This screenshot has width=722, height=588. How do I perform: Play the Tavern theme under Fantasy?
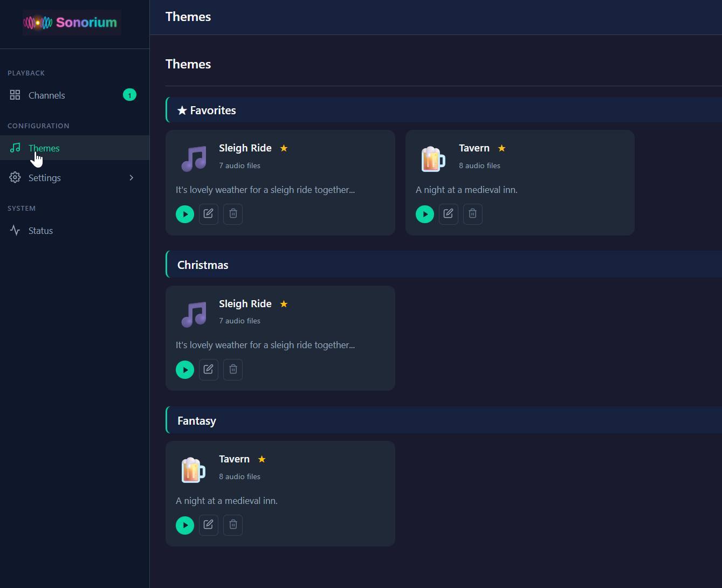point(185,525)
